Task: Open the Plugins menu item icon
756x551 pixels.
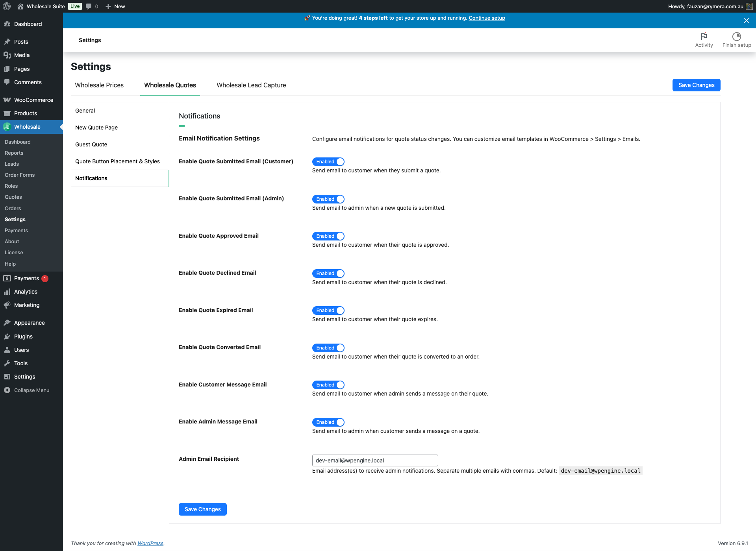Action: point(7,337)
